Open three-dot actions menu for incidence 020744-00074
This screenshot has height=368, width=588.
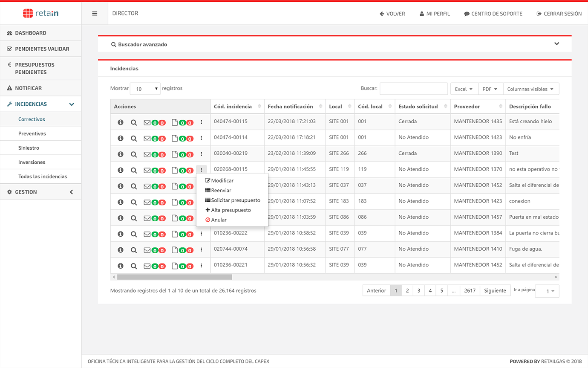201,250
